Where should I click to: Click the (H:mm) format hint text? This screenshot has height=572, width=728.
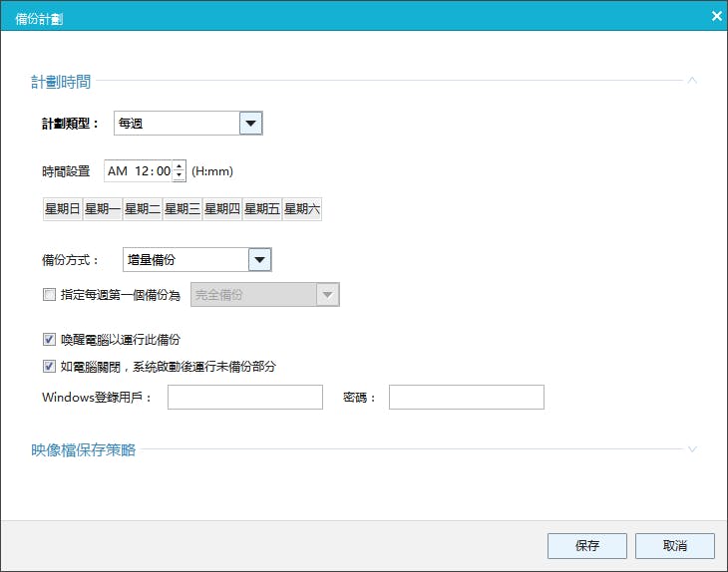(212, 171)
